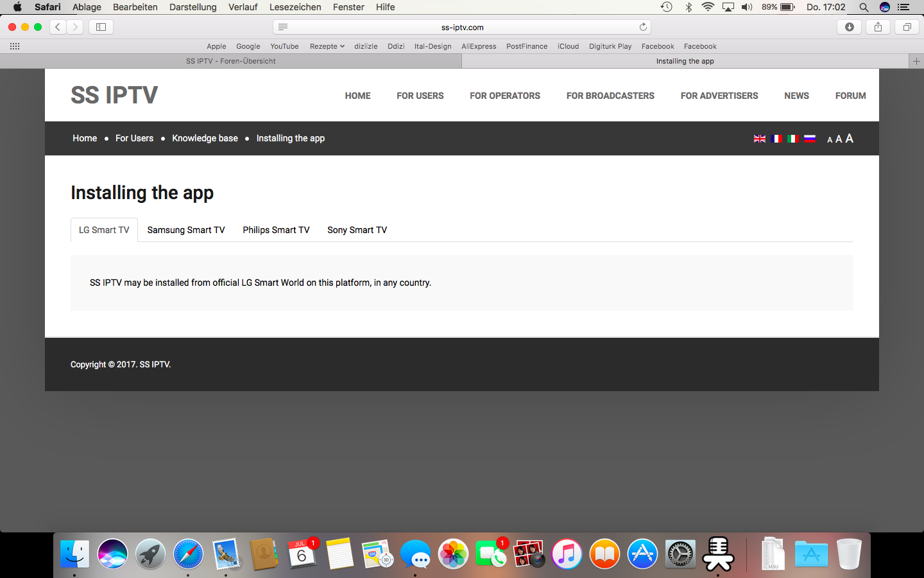Go forward with Safari's forward arrow
Image resolution: width=924 pixels, height=578 pixels.
pyautogui.click(x=75, y=27)
